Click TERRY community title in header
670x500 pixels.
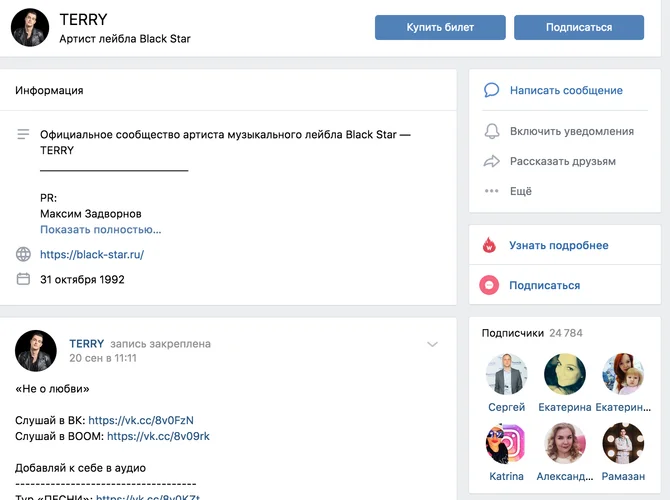(83, 20)
